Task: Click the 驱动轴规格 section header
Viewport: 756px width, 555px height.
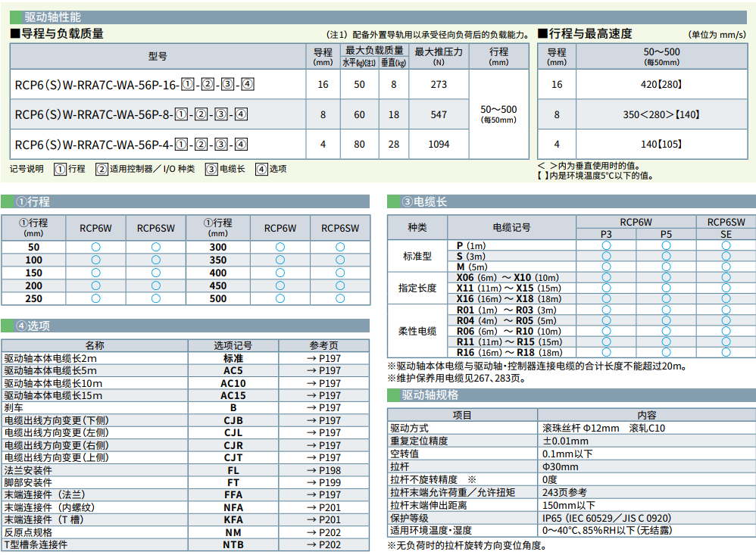Action: click(571, 395)
